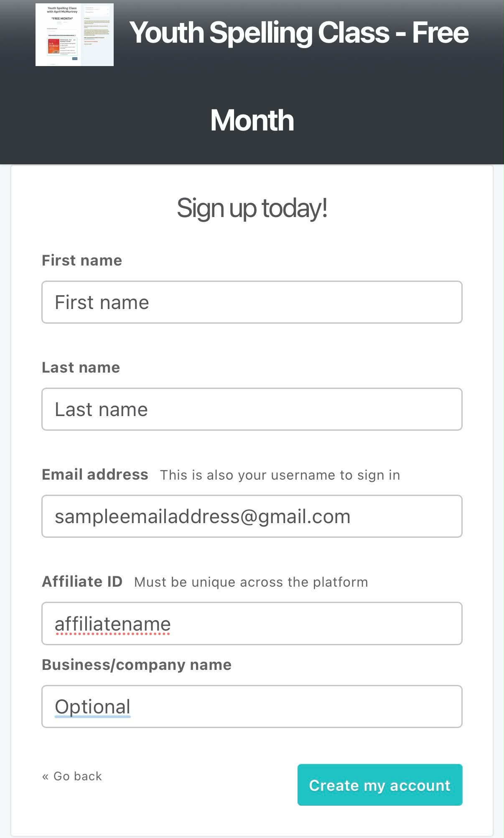
Task: Click the Business/company name label
Action: click(137, 664)
